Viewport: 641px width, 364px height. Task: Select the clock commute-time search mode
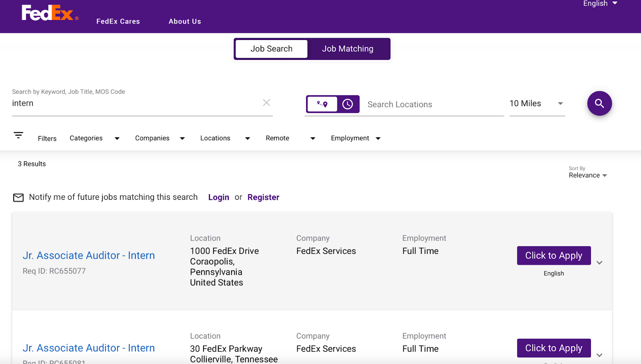tap(348, 104)
